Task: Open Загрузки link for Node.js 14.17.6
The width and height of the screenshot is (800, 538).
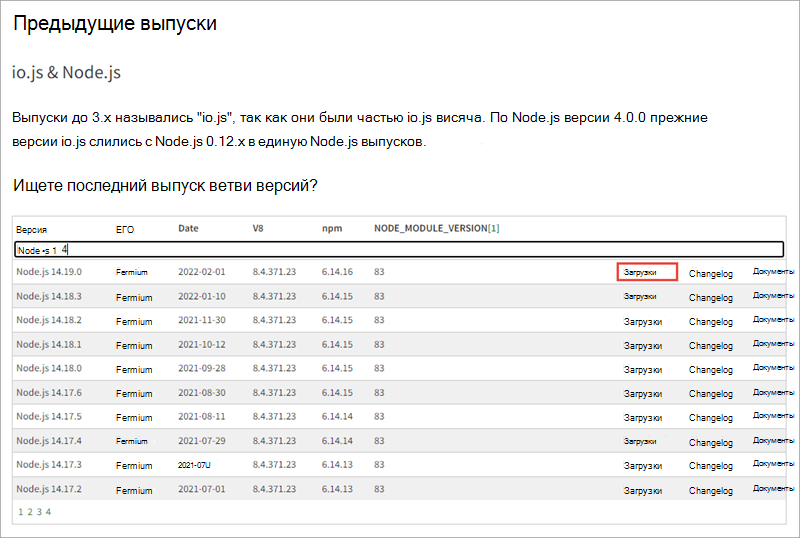Action: [x=643, y=394]
